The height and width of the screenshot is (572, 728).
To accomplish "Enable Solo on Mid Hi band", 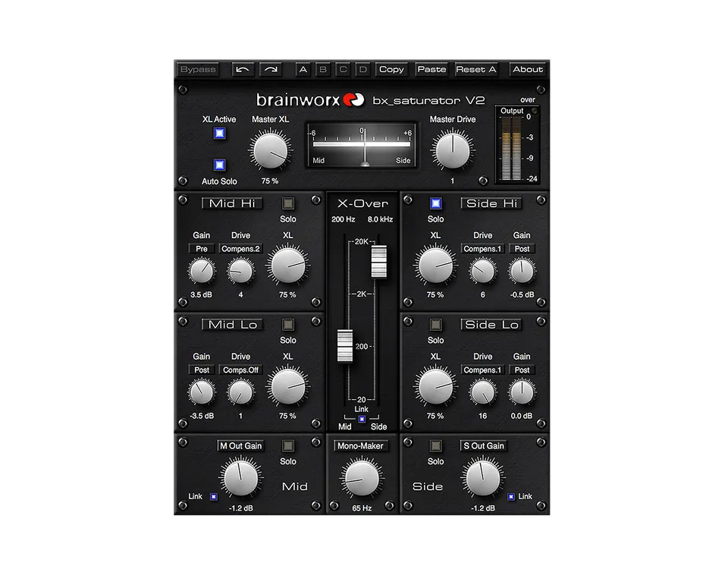I will [288, 203].
